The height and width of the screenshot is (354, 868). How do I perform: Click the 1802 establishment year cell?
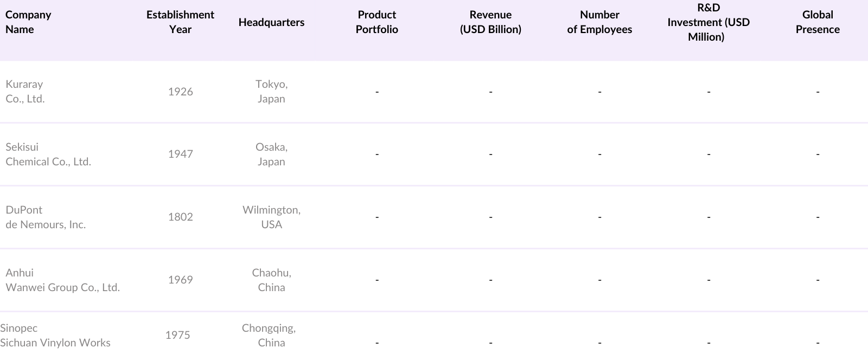coord(180,217)
